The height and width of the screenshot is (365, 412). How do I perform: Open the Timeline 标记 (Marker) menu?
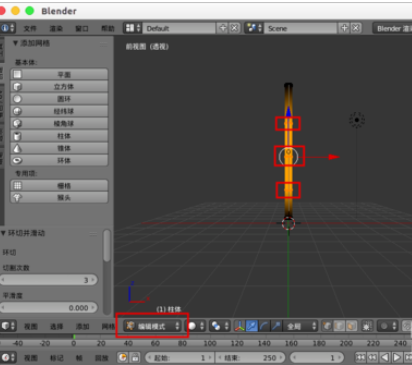coord(57,358)
